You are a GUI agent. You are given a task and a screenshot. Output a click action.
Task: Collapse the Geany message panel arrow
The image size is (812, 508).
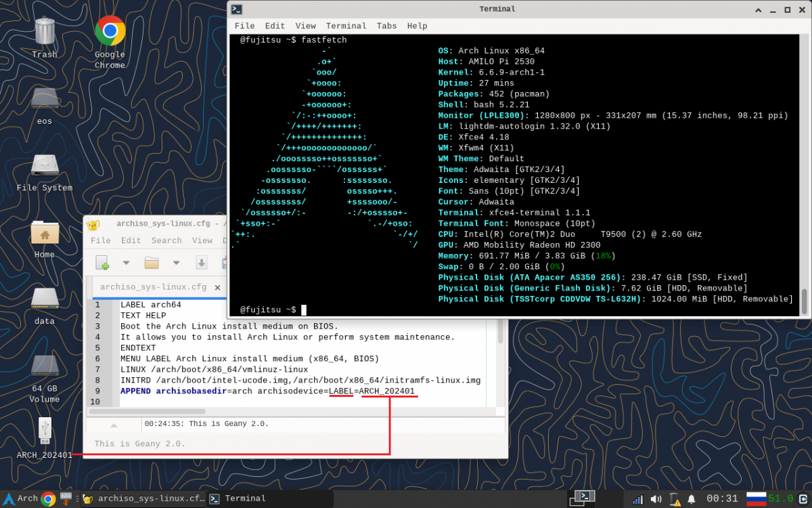pyautogui.click(x=114, y=425)
